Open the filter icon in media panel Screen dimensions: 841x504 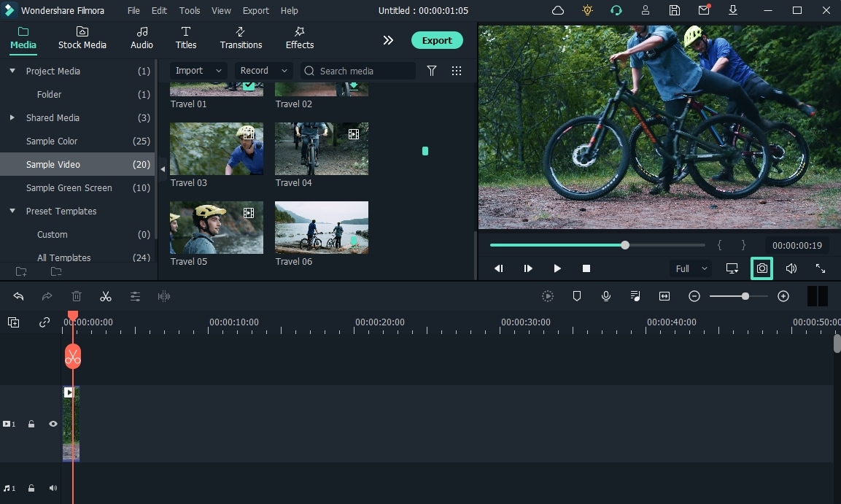[x=432, y=71]
